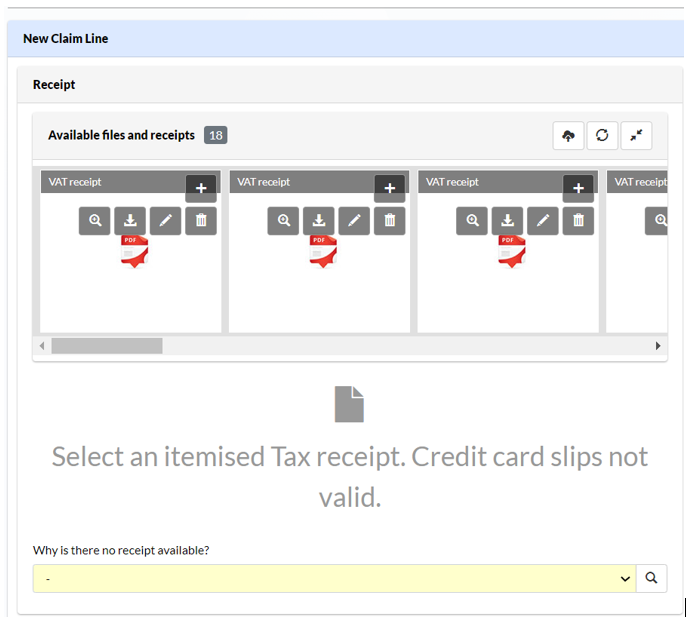Zoom into the fourth VAT receipt

pyautogui.click(x=657, y=220)
